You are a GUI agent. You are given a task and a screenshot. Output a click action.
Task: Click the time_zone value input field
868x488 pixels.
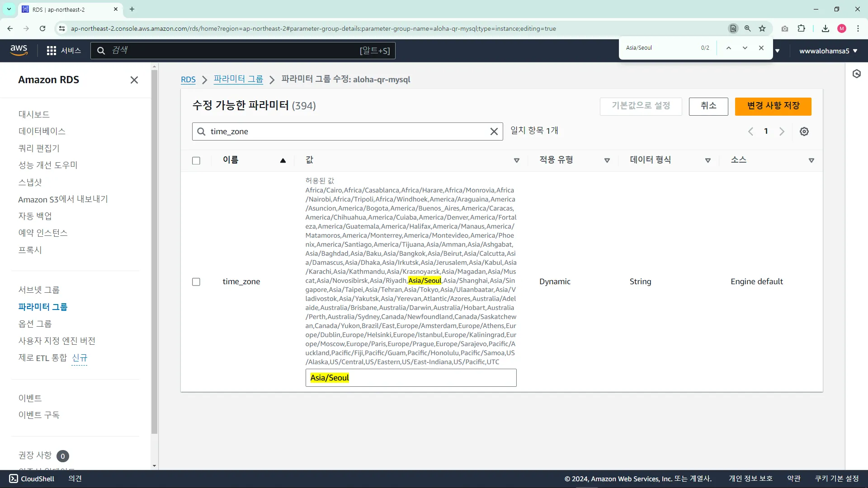[410, 378]
